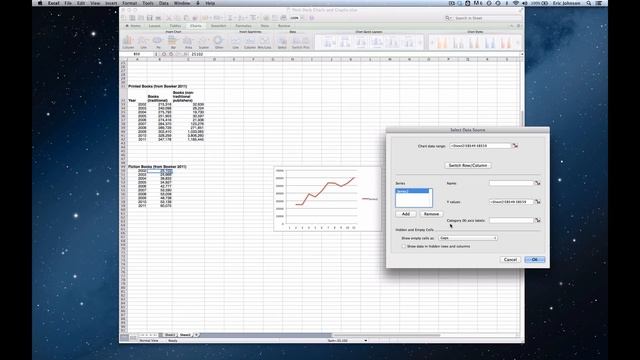
Task: Open the SmartArt ribbon tab
Action: tap(218, 26)
